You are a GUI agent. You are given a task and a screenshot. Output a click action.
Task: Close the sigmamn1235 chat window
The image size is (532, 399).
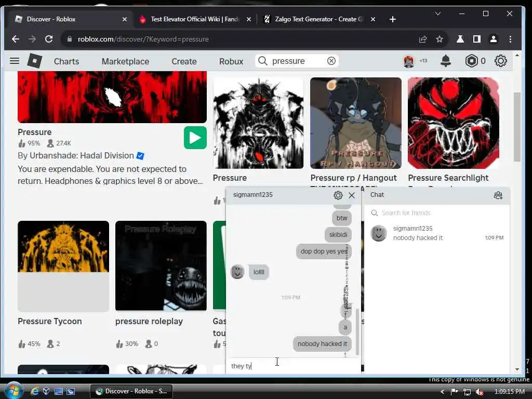pyautogui.click(x=352, y=195)
